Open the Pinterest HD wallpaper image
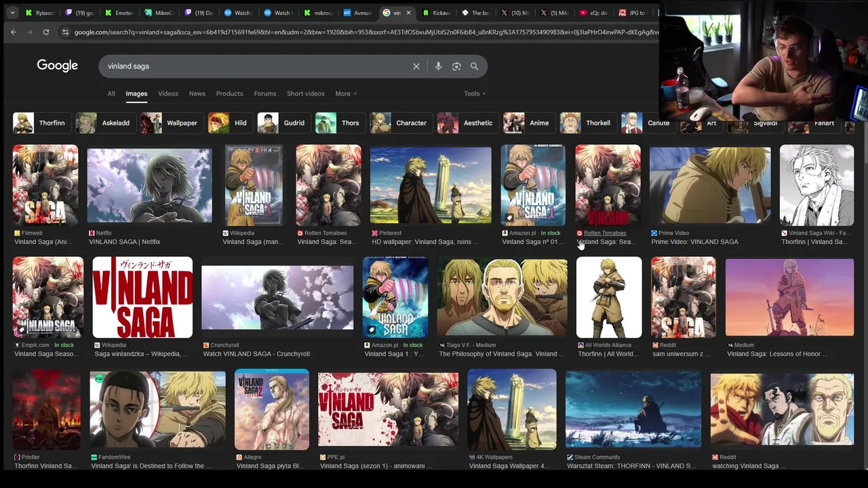 click(x=431, y=185)
